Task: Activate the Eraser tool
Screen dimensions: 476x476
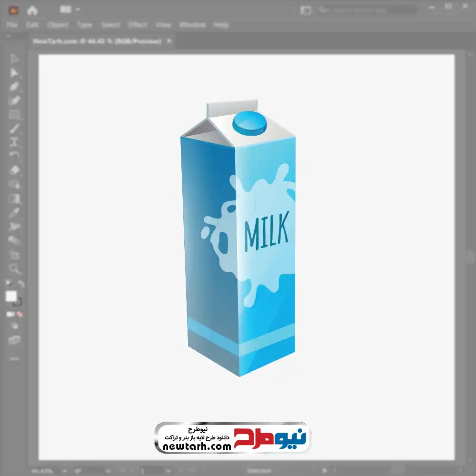Action: (14, 170)
